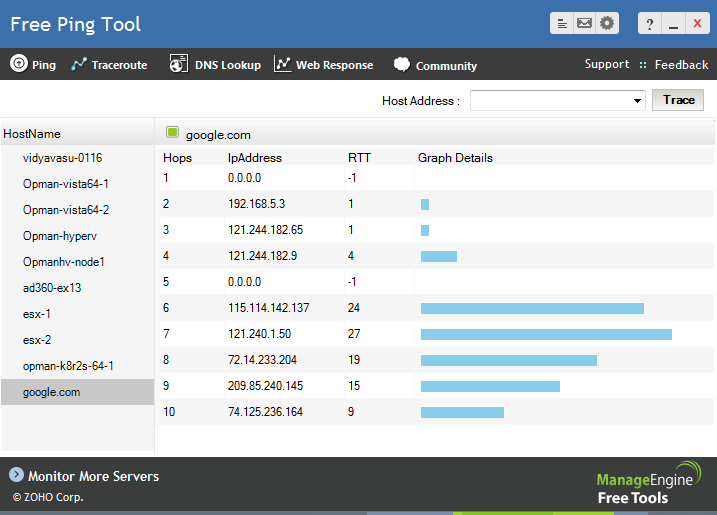
Task: Select host opman-k8r2s-64-1
Action: [68, 366]
